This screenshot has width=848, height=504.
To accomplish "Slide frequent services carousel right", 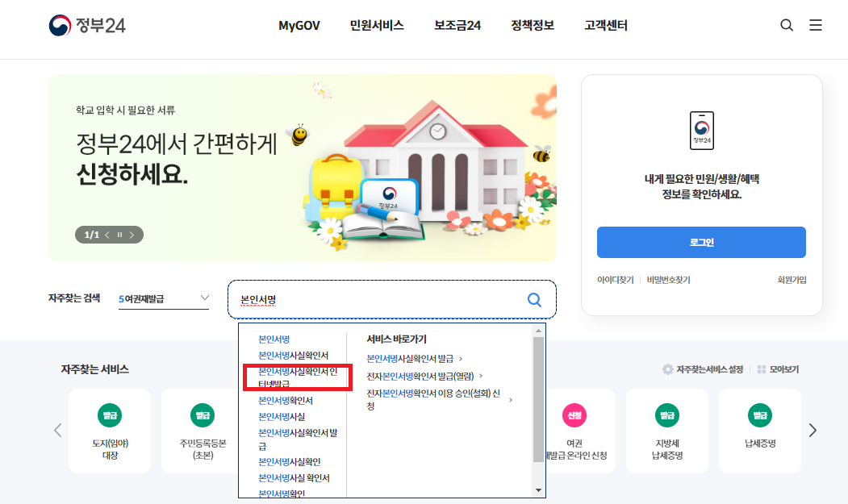I will pyautogui.click(x=812, y=431).
